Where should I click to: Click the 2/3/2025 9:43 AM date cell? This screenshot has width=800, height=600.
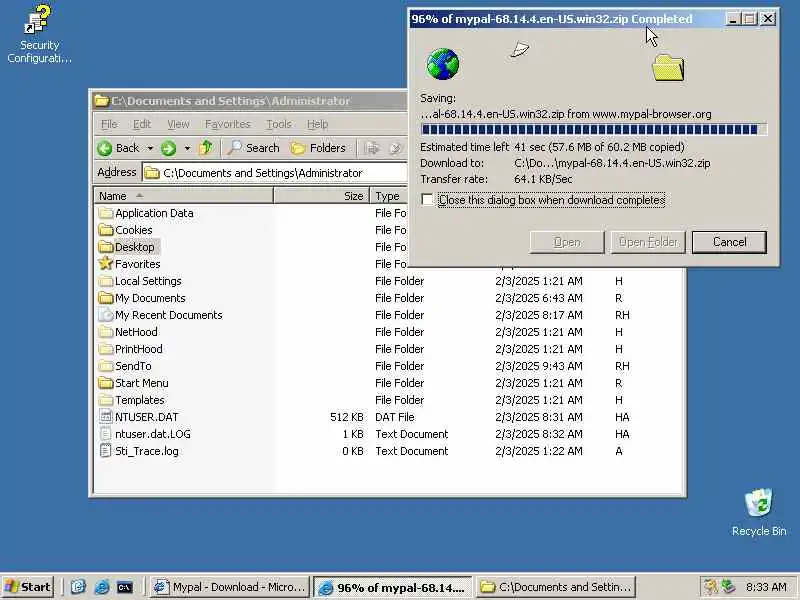click(539, 366)
